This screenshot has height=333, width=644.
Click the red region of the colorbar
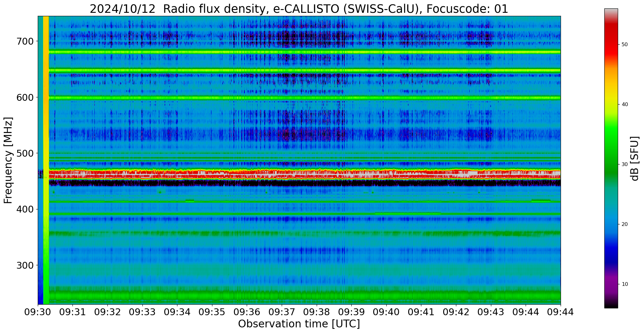pyautogui.click(x=611, y=41)
